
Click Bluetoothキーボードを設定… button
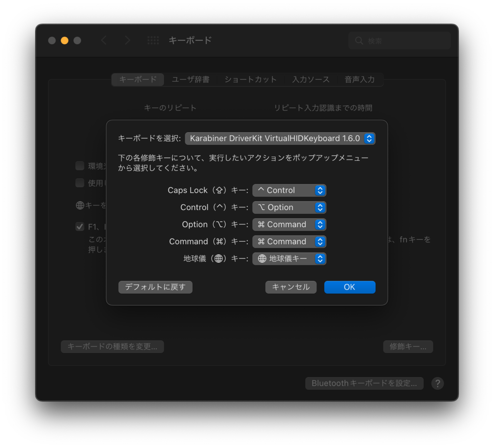click(364, 383)
